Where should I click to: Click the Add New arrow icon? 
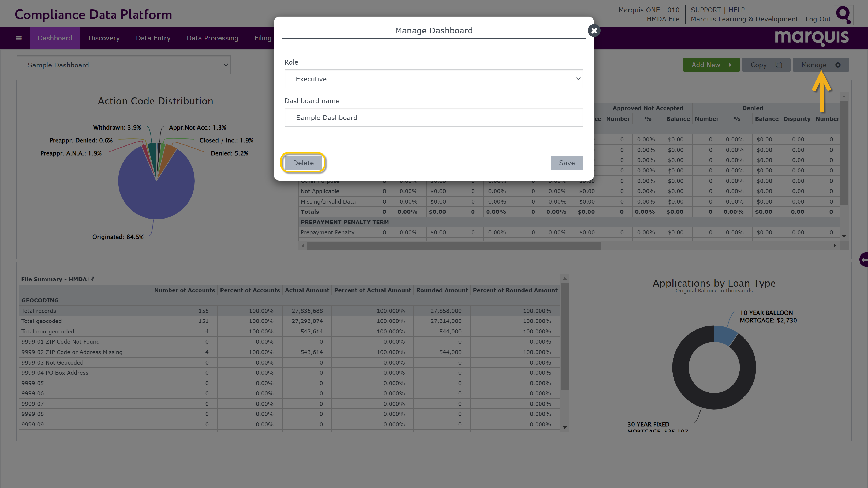click(730, 65)
